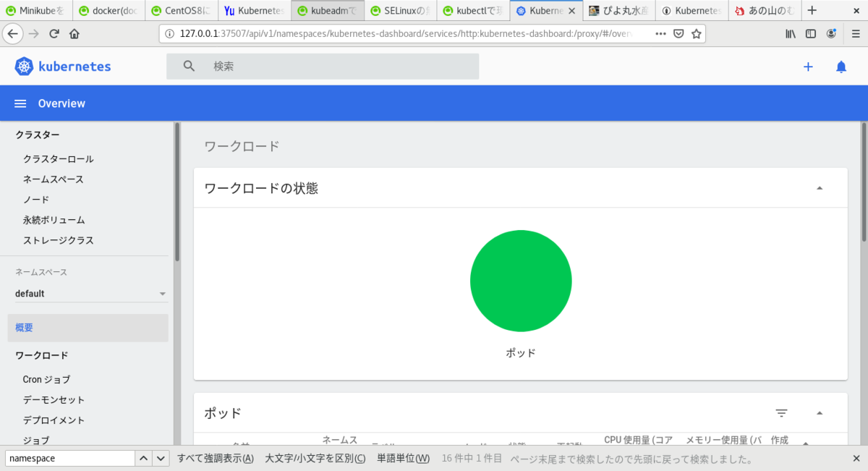Click the Pocket save icon
The height and width of the screenshot is (471, 868).
coord(678,34)
